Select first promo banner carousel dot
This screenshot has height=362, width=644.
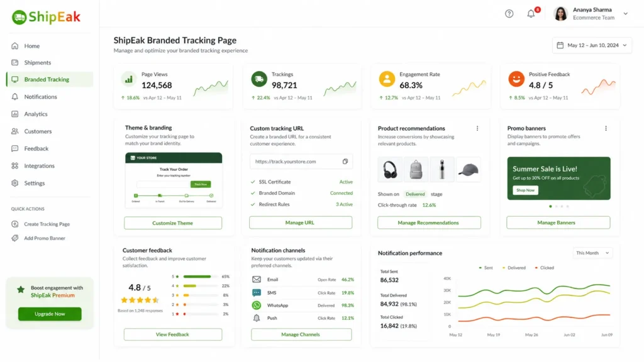pyautogui.click(x=550, y=206)
